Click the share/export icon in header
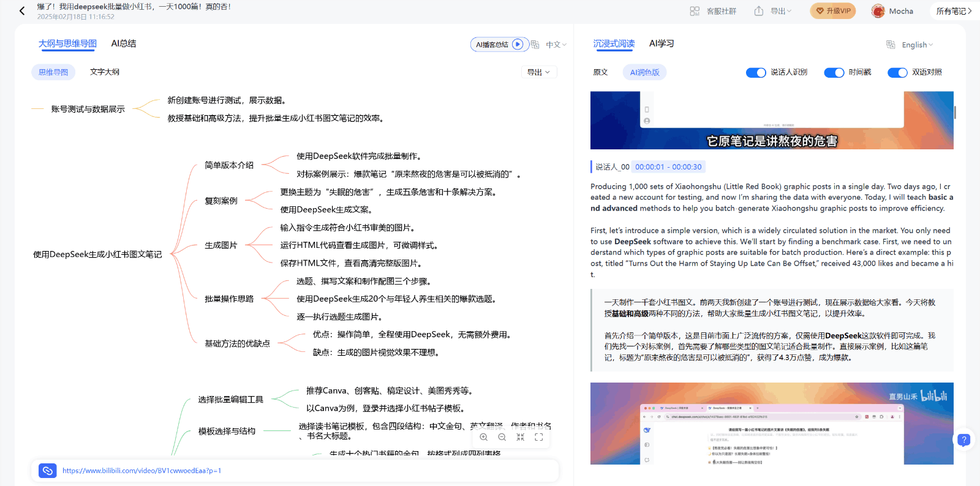The width and height of the screenshot is (980, 486). 758,11
